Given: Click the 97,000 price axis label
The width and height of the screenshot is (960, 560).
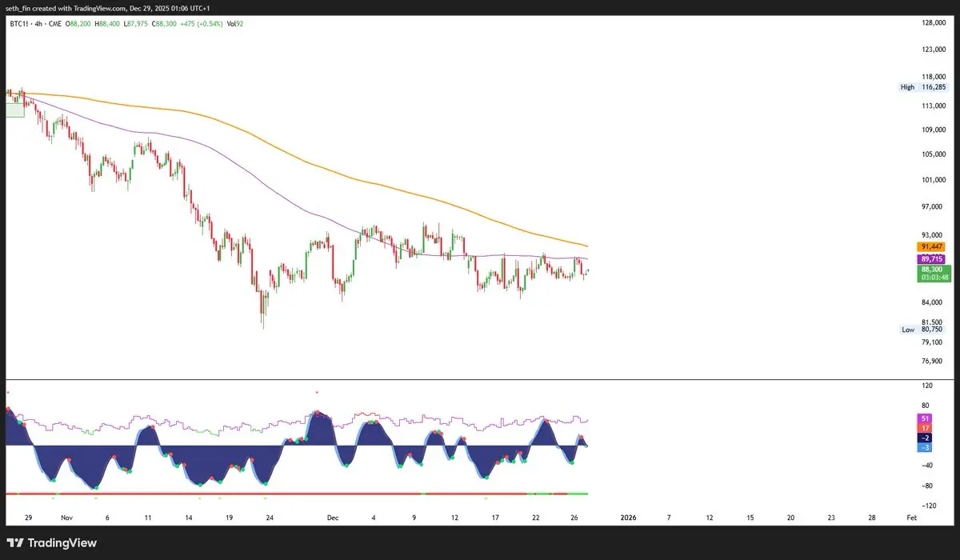Looking at the screenshot, I should pyautogui.click(x=934, y=207).
